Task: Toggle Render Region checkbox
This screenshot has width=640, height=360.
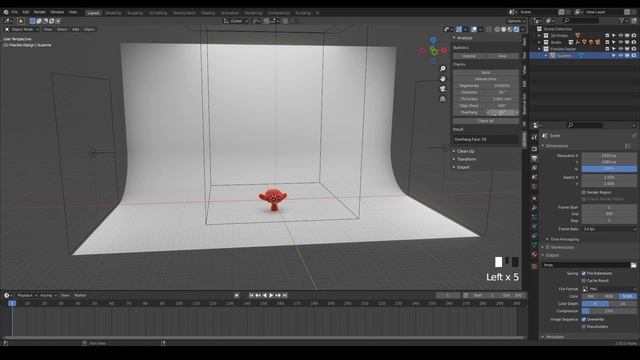Action: (584, 192)
